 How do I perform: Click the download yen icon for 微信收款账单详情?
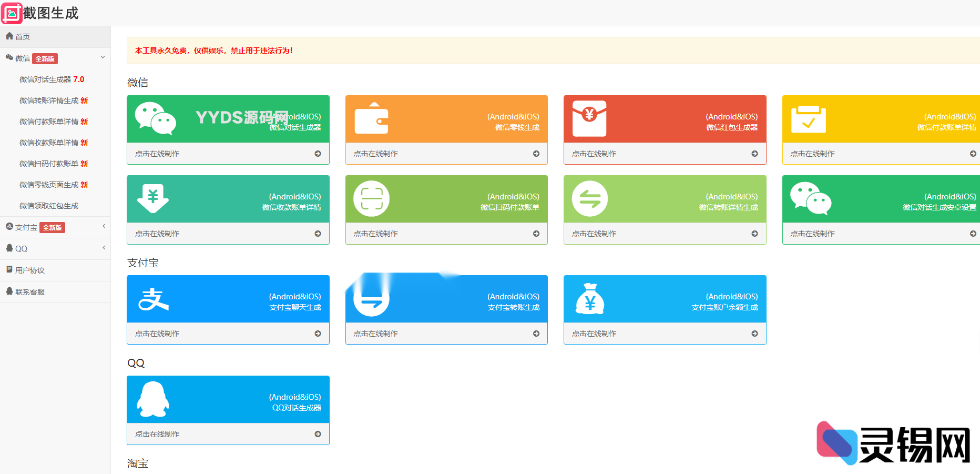click(x=153, y=198)
